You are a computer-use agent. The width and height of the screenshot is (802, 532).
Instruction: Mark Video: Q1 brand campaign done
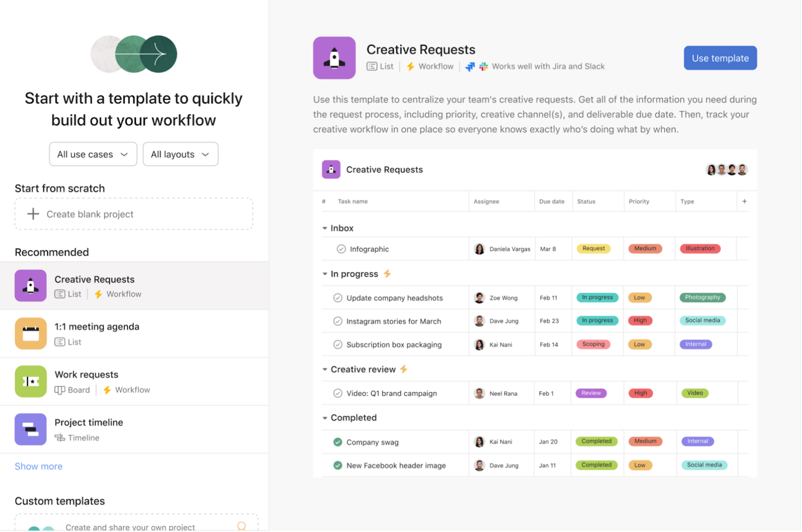pos(338,393)
